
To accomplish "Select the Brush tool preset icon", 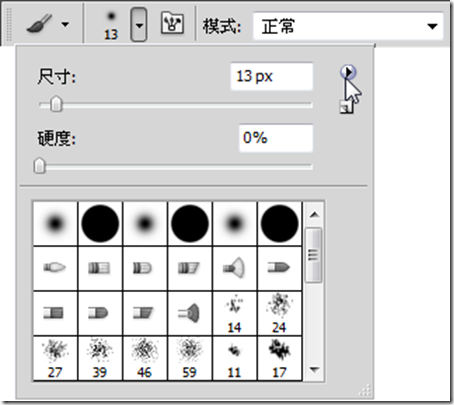I will pyautogui.click(x=39, y=24).
